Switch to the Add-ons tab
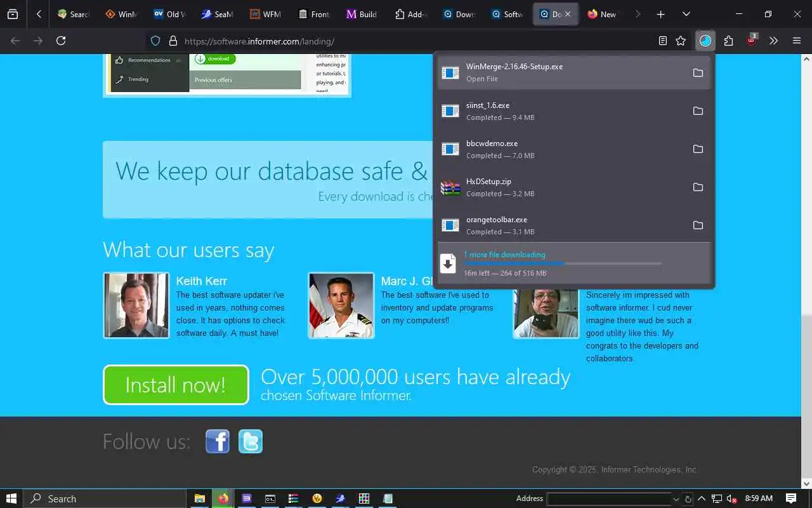This screenshot has width=812, height=508. [410, 14]
